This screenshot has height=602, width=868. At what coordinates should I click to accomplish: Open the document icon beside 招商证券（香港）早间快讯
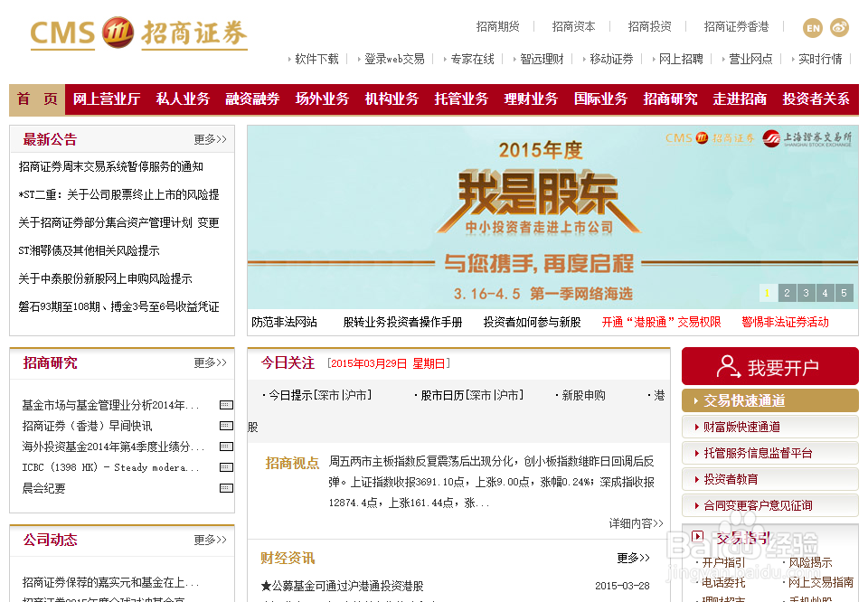pos(226,426)
